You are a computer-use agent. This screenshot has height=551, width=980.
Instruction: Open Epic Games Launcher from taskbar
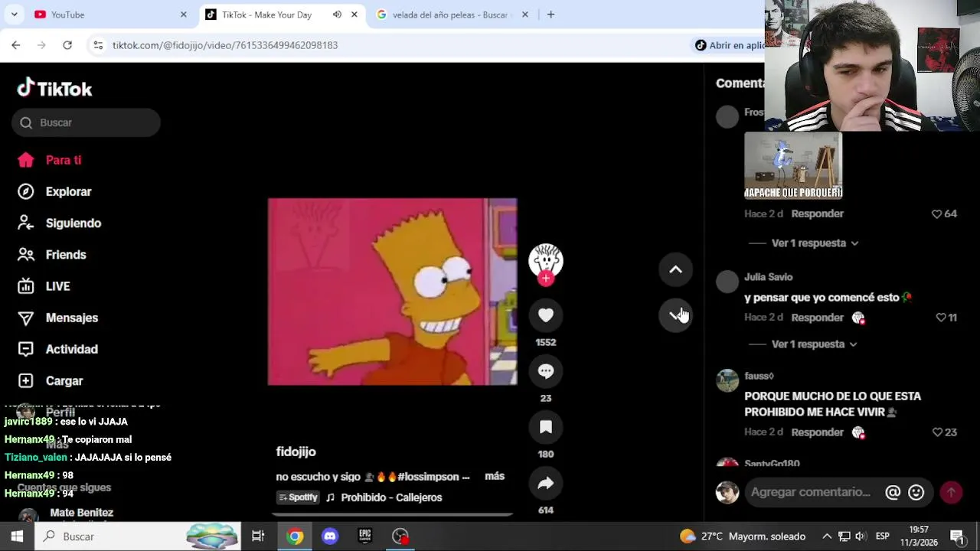click(x=365, y=536)
